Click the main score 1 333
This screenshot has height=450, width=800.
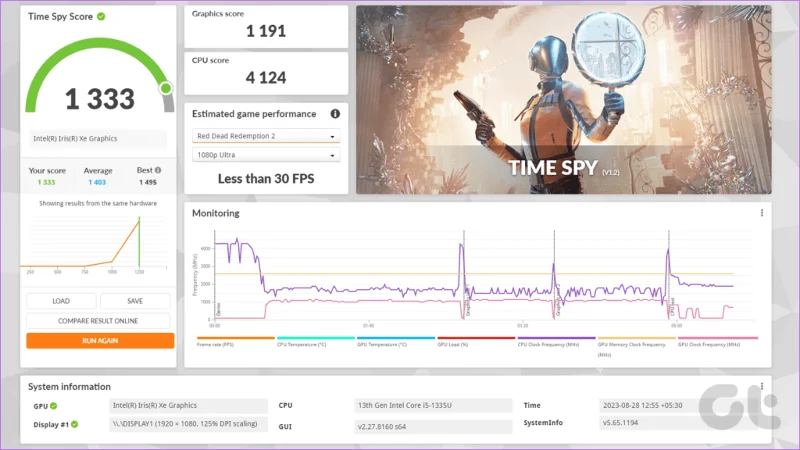tap(100, 98)
